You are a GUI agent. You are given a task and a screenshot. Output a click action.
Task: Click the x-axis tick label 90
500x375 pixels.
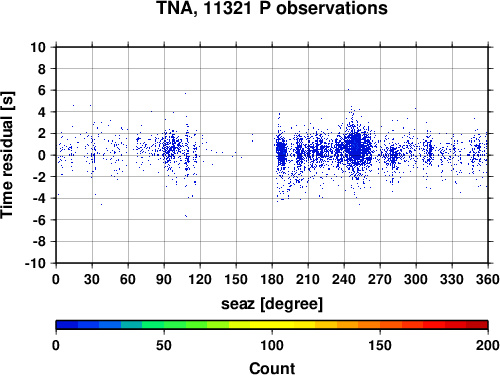click(164, 279)
